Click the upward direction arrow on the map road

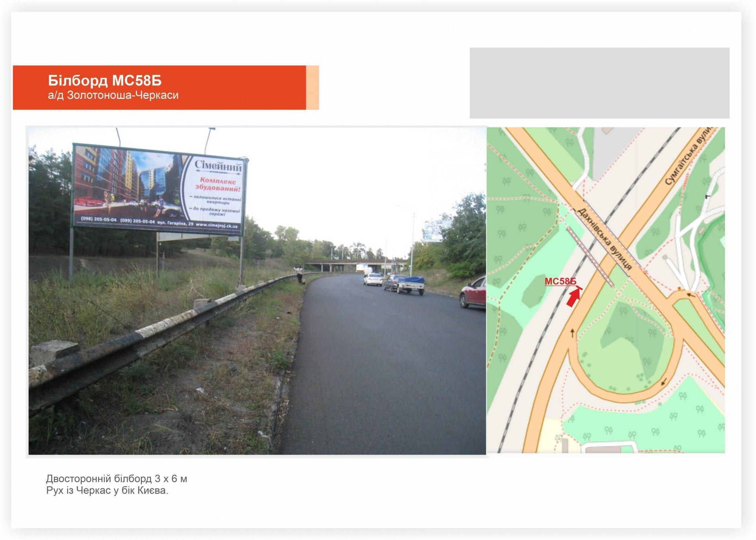click(x=573, y=334)
